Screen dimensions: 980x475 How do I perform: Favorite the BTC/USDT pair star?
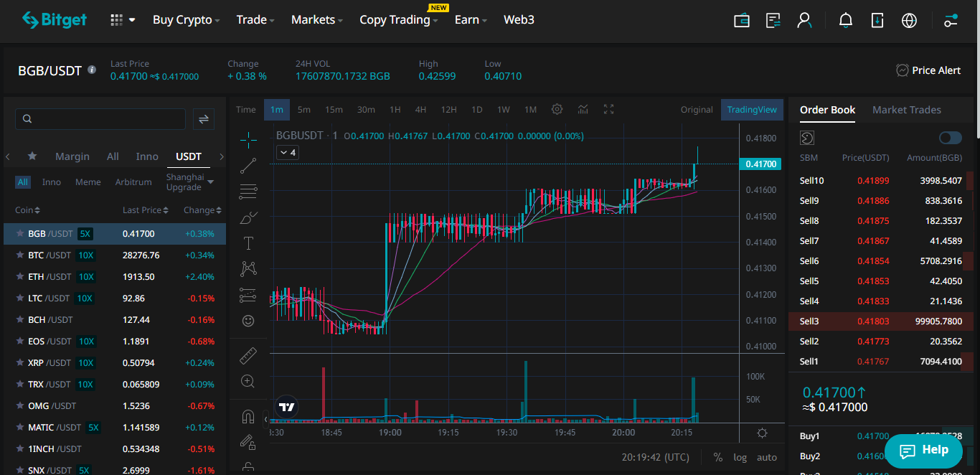(x=20, y=255)
